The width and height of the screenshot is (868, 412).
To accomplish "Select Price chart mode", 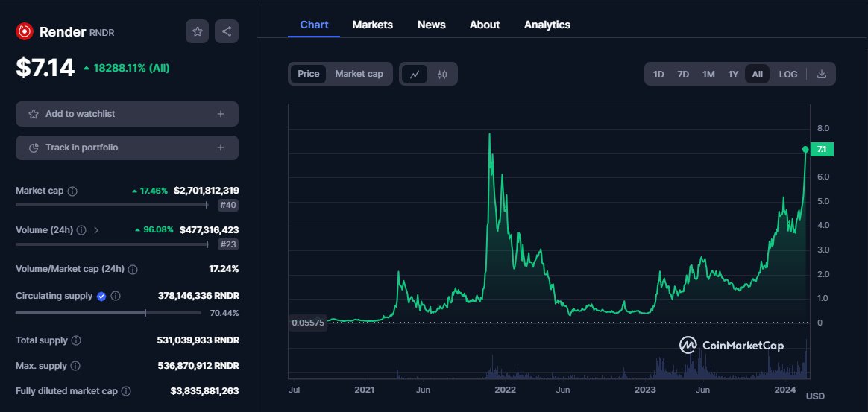I will click(308, 74).
